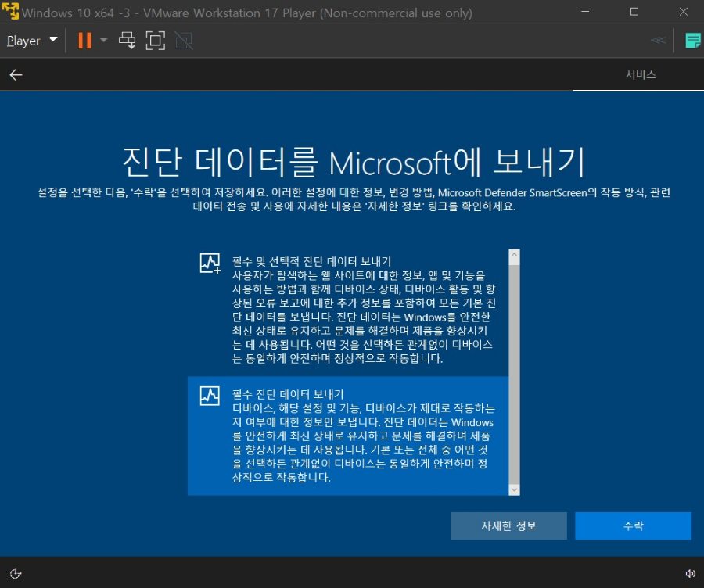Screen dimensions: 704x588
Task: Collapse the toolbar with chevron arrows
Action: (x=658, y=41)
